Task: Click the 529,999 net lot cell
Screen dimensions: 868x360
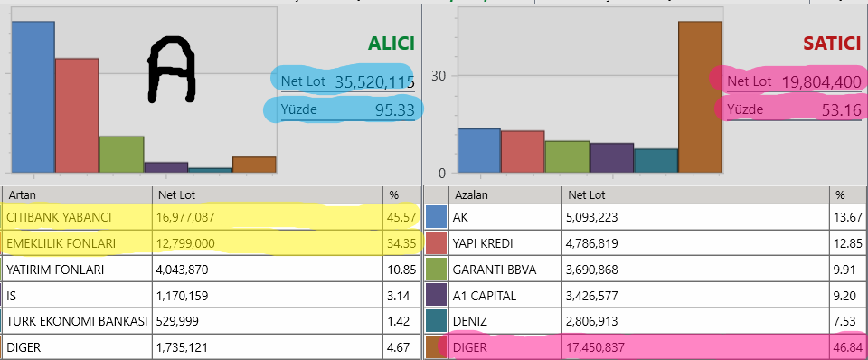Action: pyautogui.click(x=267, y=321)
